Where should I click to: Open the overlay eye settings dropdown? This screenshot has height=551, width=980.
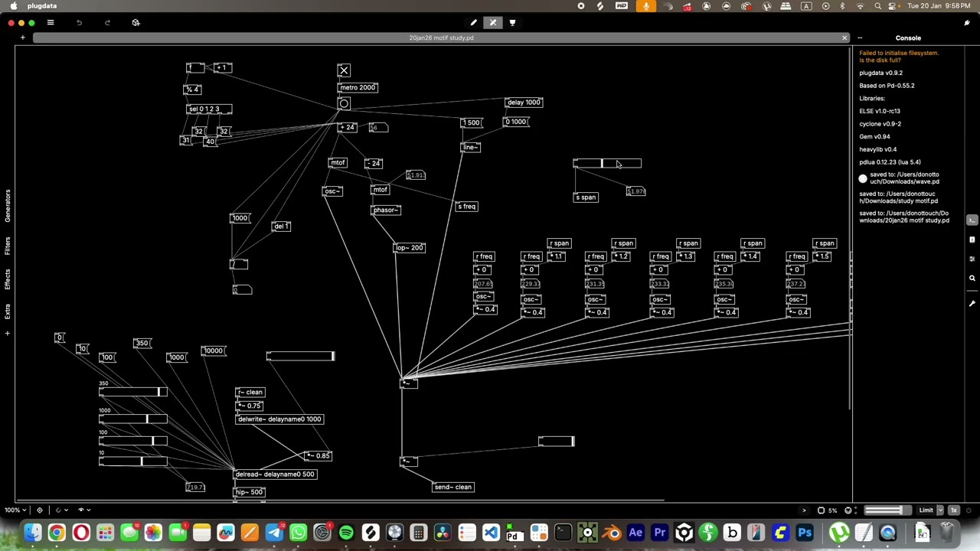click(83, 510)
